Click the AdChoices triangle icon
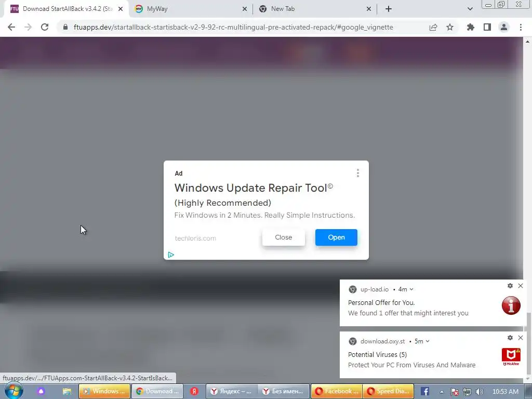The image size is (532, 399). pyautogui.click(x=171, y=255)
